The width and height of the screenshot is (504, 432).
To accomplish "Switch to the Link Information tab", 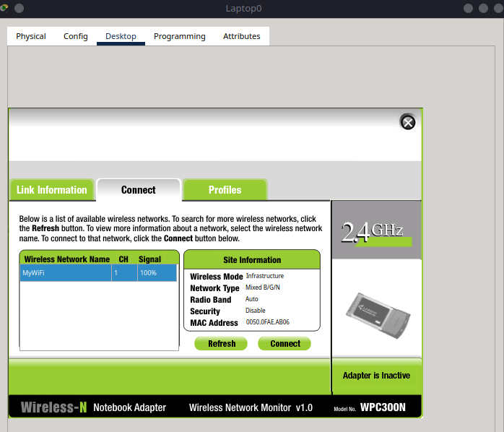I will (x=52, y=190).
